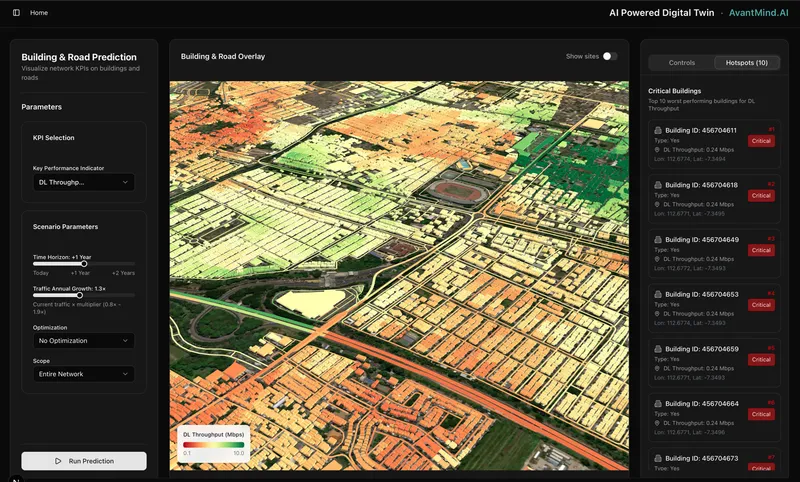Click the 'Parameters' section heading
The width and height of the screenshot is (800, 482).
pos(41,107)
